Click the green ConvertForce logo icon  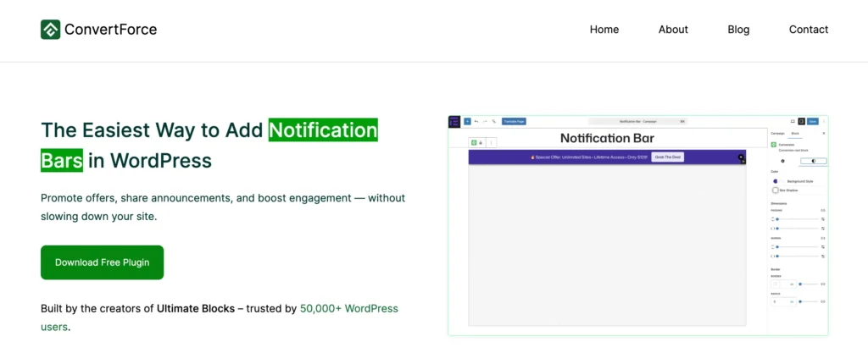(x=50, y=30)
